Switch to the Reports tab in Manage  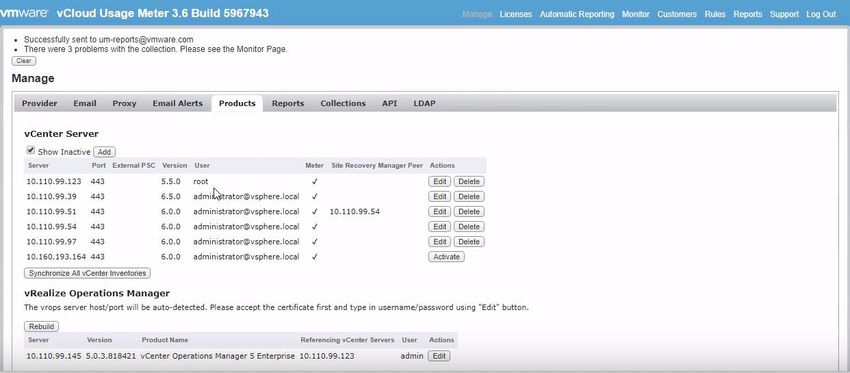288,103
